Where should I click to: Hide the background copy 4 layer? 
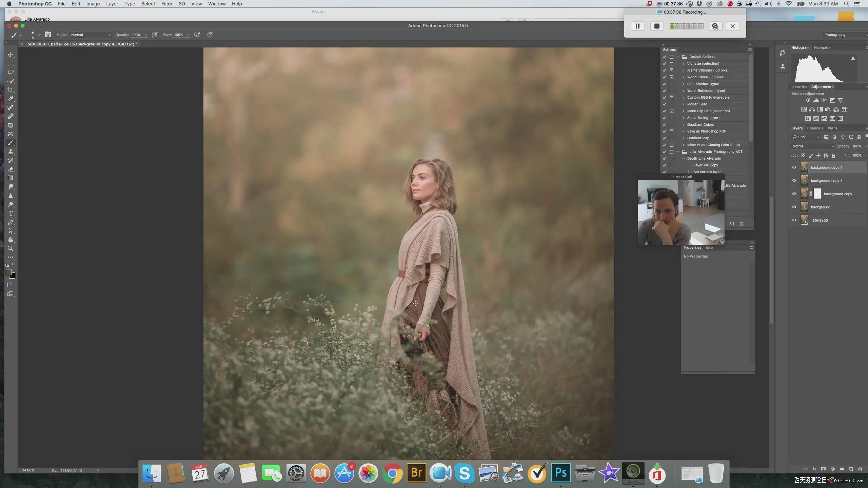click(794, 167)
